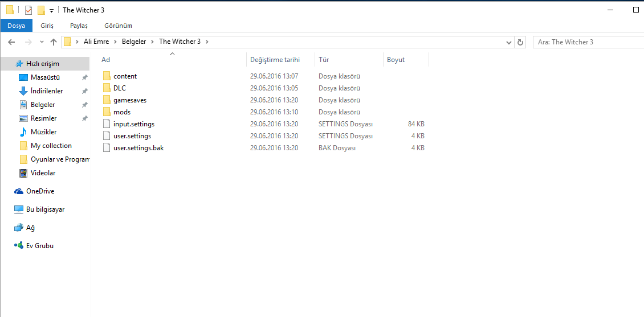Screen dimensions: 644x317
Task: Click the Masaüstü desktop icon
Action: click(x=23, y=77)
